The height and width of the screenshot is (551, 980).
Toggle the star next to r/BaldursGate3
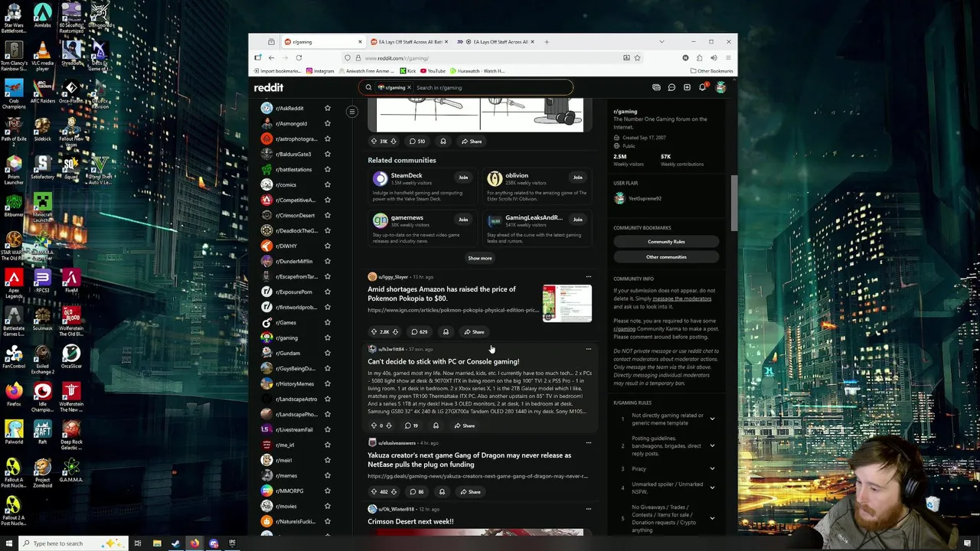click(x=328, y=154)
